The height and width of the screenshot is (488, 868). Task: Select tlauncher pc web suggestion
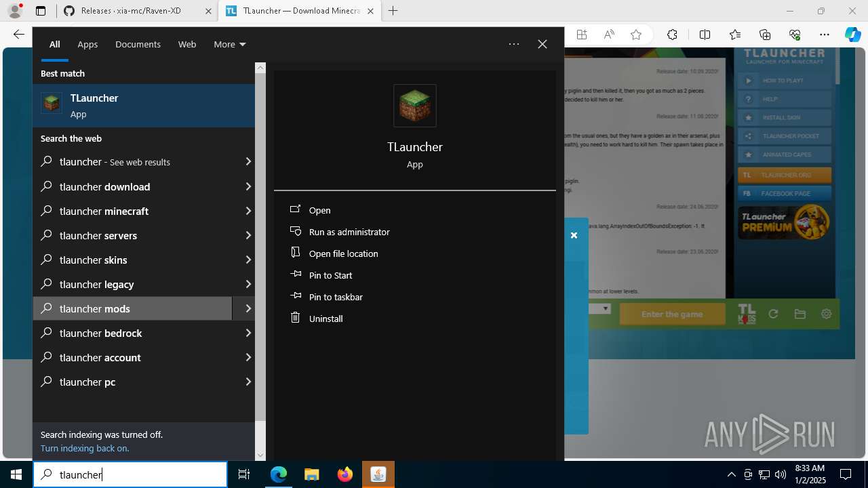[133, 382]
